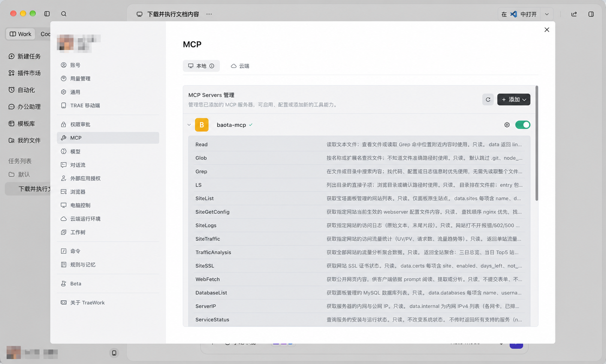The image size is (606, 364).
Task: Expand the 中打开 editor dropdown arrow
Action: click(547, 14)
